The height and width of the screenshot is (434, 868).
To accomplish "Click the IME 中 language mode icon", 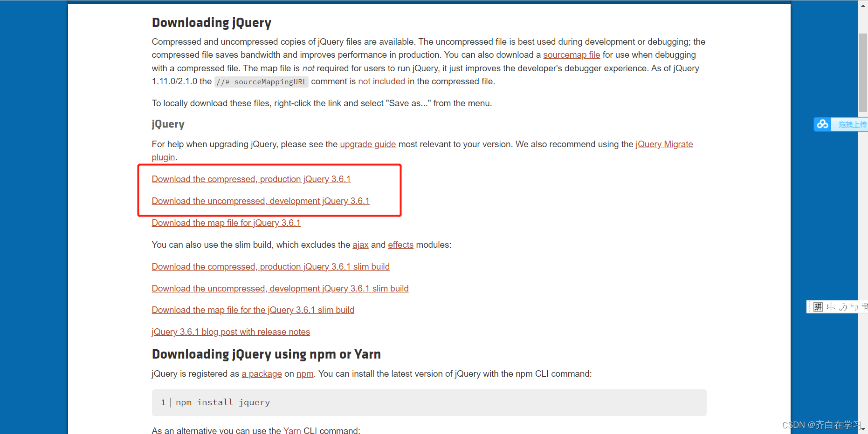I will [x=831, y=307].
